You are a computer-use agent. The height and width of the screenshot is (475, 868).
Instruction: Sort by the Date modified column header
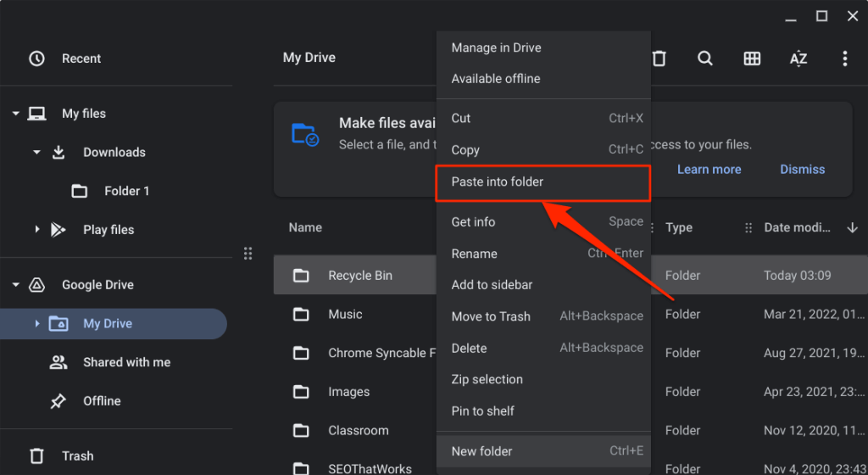[x=801, y=228]
